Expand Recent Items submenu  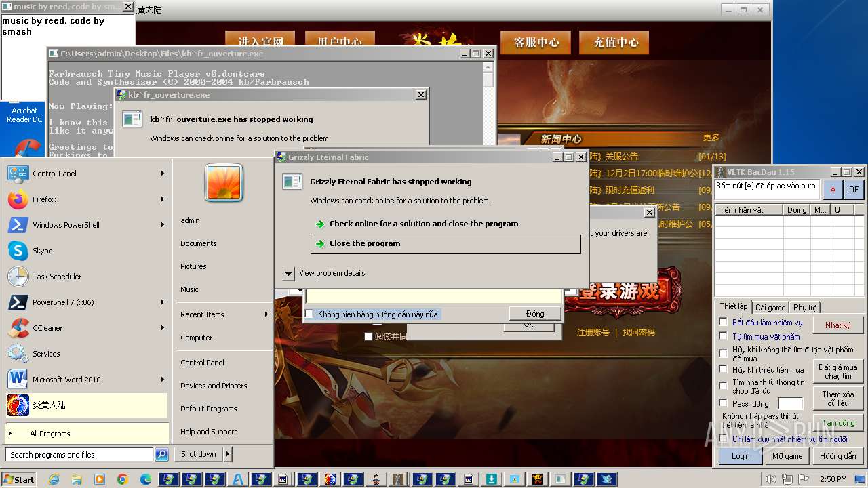click(x=266, y=314)
